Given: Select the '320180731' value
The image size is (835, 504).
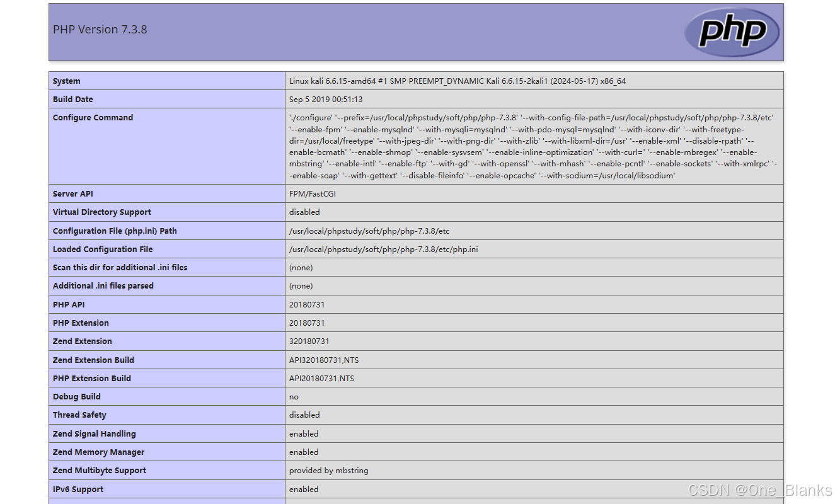Looking at the screenshot, I should point(309,341).
